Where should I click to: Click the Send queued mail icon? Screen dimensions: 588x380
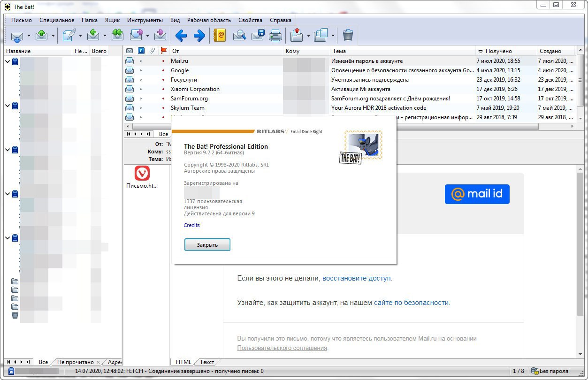(42, 36)
